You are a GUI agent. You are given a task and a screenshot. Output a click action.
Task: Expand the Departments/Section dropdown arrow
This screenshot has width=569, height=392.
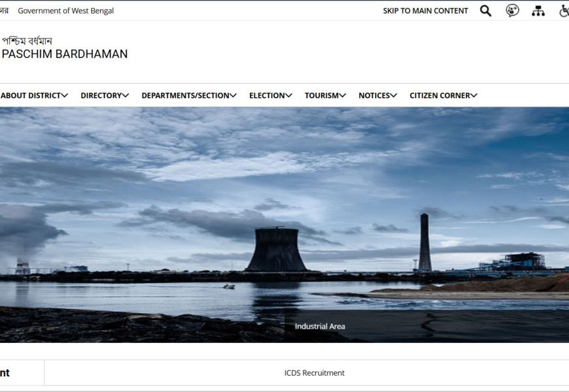233,95
